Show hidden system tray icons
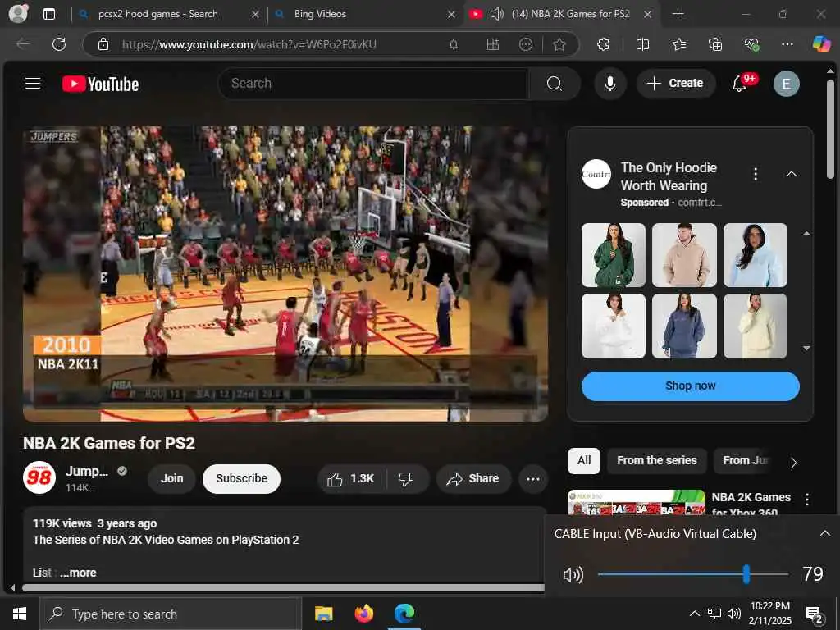The height and width of the screenshot is (630, 840). pyautogui.click(x=694, y=614)
